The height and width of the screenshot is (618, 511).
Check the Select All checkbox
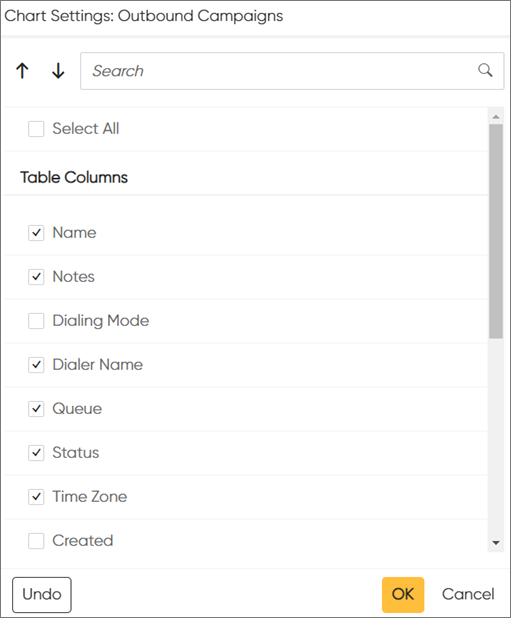[36, 129]
